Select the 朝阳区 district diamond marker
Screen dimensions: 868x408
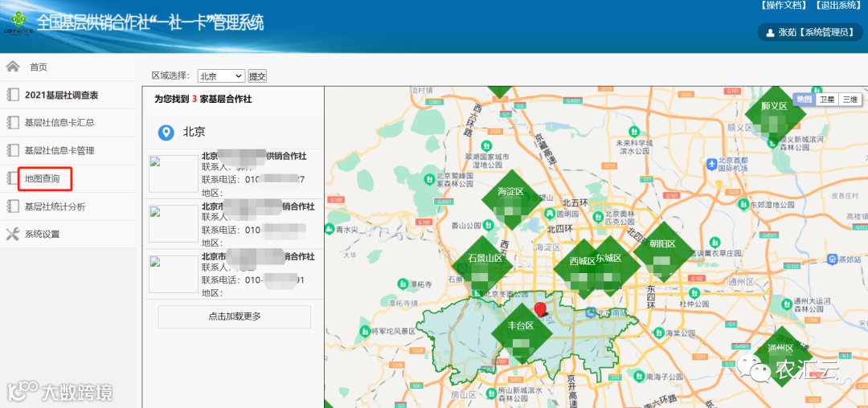click(663, 251)
